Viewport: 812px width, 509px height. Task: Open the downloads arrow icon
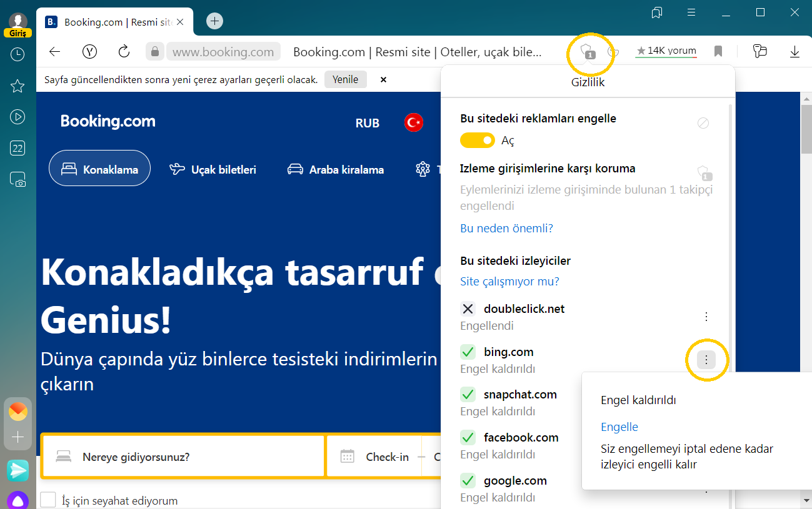click(794, 51)
